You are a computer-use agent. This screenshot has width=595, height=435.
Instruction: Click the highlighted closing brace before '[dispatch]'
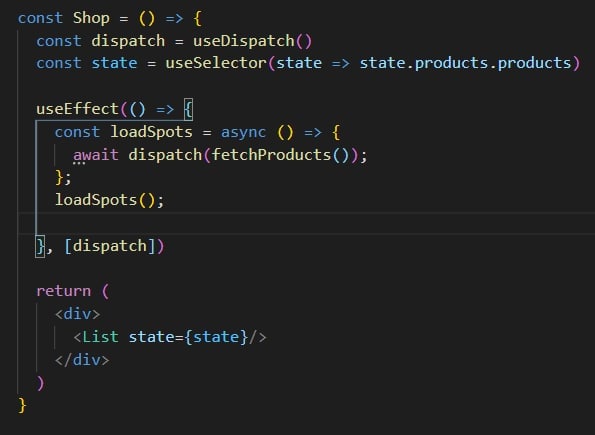click(40, 246)
